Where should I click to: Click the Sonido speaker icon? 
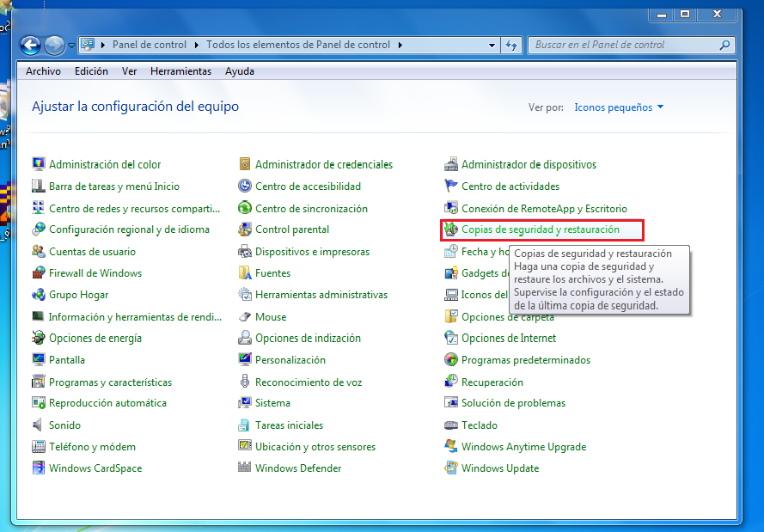38,425
